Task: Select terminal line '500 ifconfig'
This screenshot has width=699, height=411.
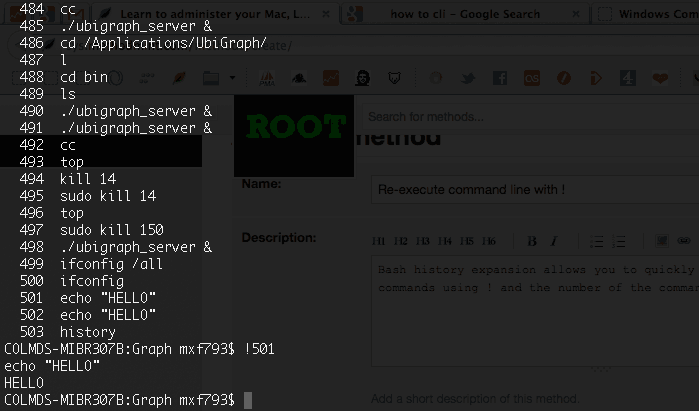Action: (72, 281)
